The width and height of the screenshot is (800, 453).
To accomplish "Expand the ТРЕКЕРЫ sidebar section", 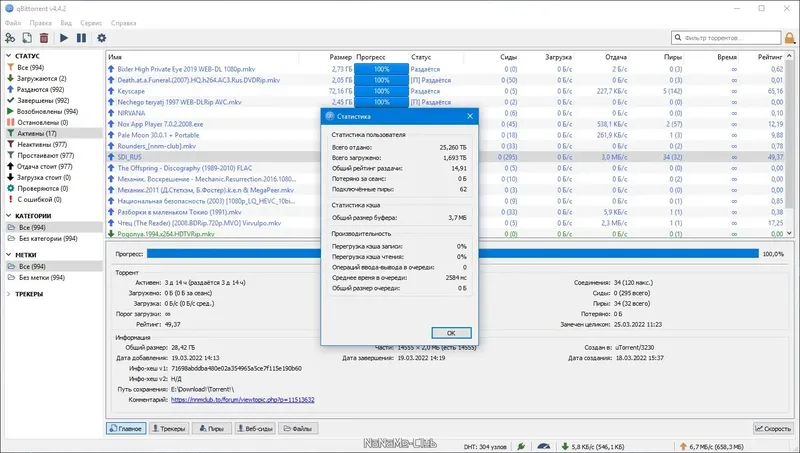I will [9, 294].
